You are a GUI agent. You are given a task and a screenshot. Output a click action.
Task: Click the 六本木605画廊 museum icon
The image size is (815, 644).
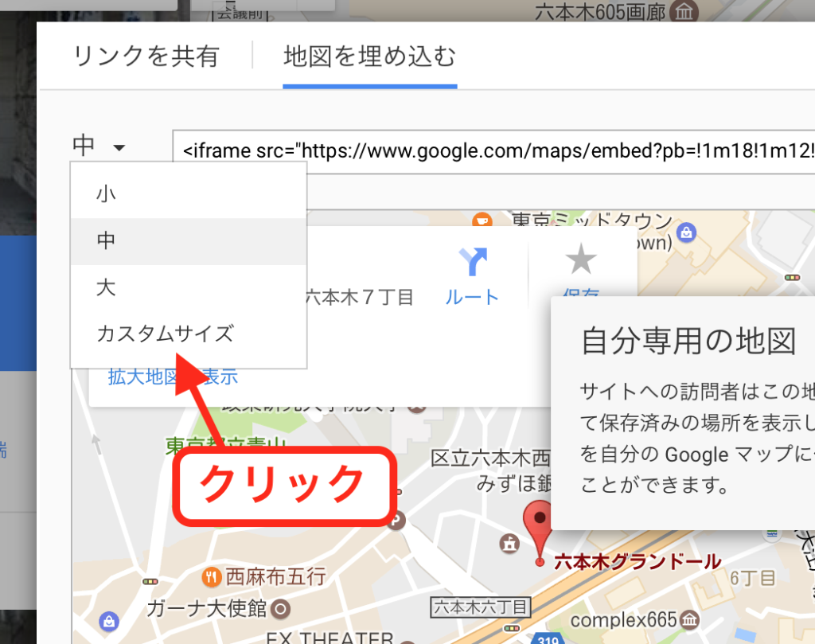coord(684,12)
